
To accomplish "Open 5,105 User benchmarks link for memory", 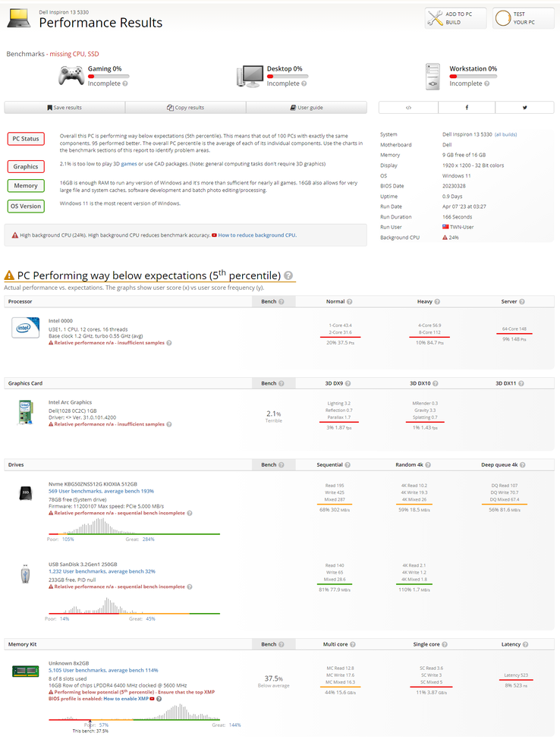I will point(103,671).
